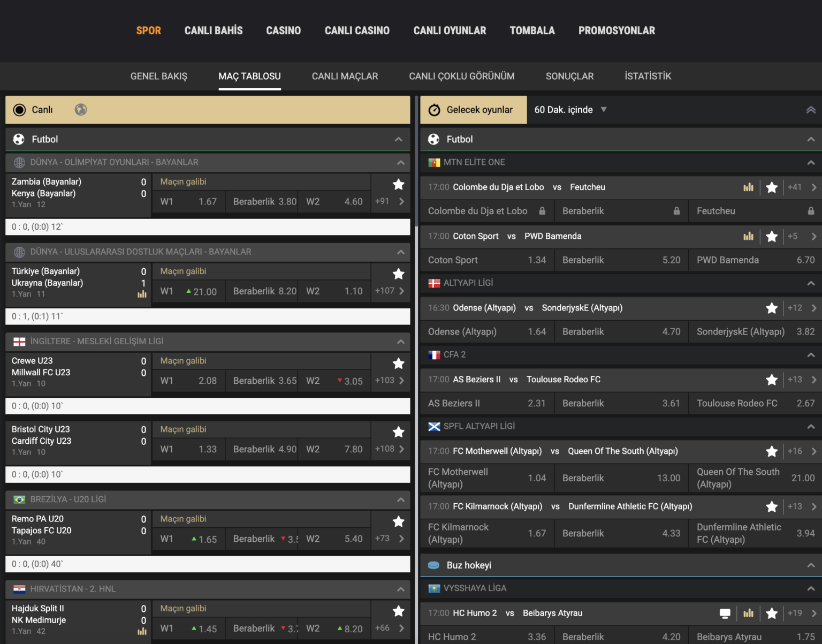This screenshot has height=644, width=822.
Task: Collapse the entire Gelecek oyunlar panel
Action: point(811,110)
